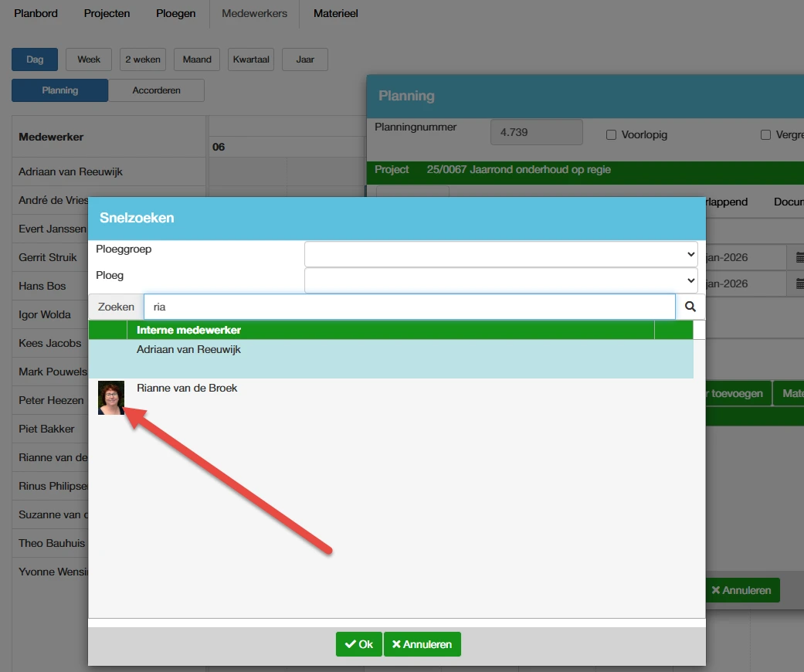Confirm selection with the Ok button
This screenshot has width=804, height=672.
pos(359,644)
